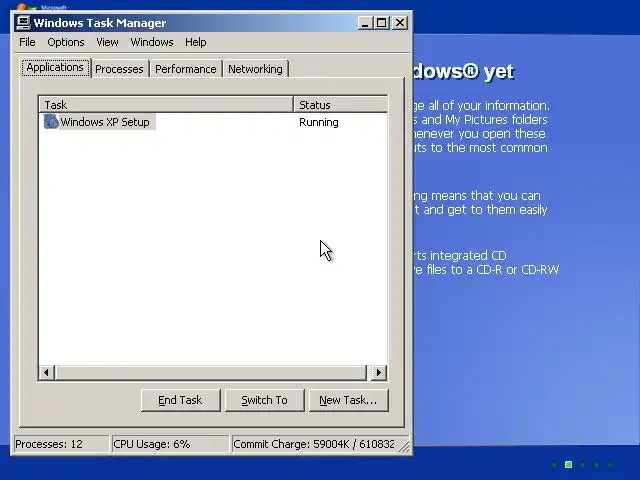Open the Windows menu
The height and width of the screenshot is (480, 640).
[152, 42]
